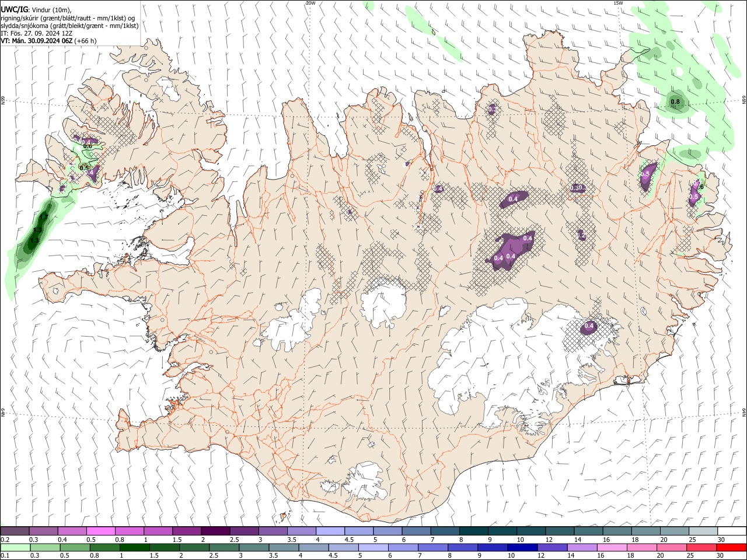Click the '15W' longitude label
The image size is (747, 560).
[x=618, y=3]
